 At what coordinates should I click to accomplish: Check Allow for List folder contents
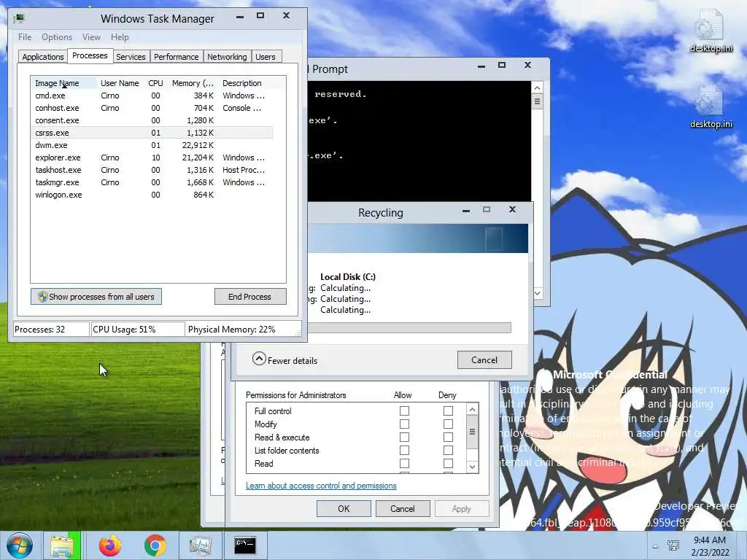click(x=404, y=450)
